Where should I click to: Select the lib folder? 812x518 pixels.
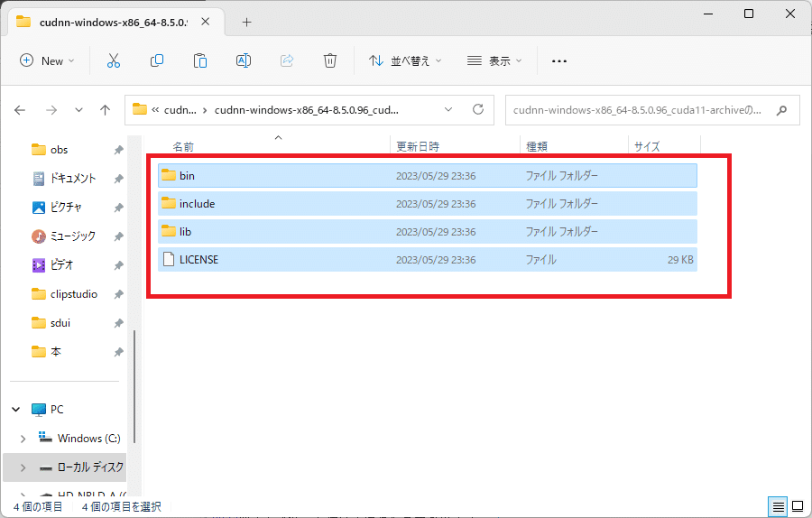click(x=428, y=232)
